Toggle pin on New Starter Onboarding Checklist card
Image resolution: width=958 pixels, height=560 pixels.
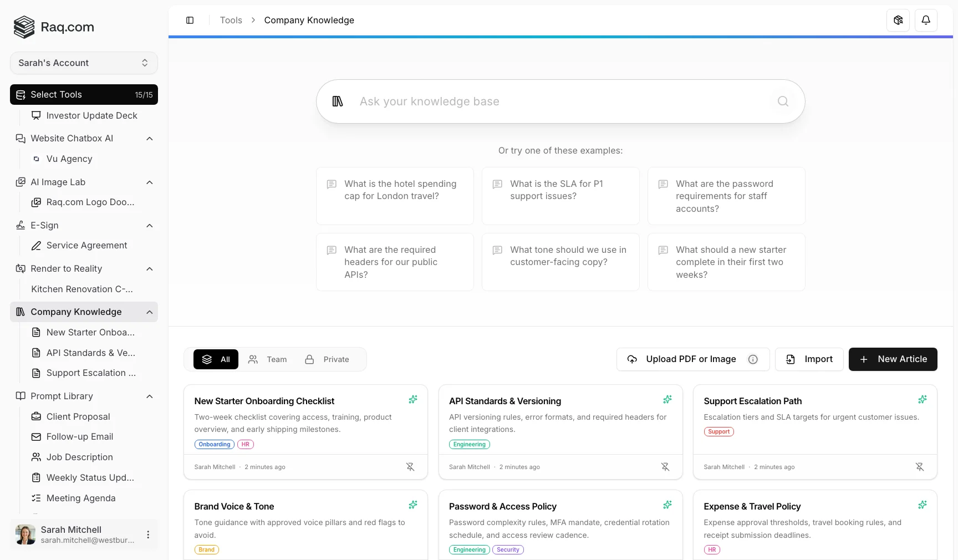click(410, 467)
